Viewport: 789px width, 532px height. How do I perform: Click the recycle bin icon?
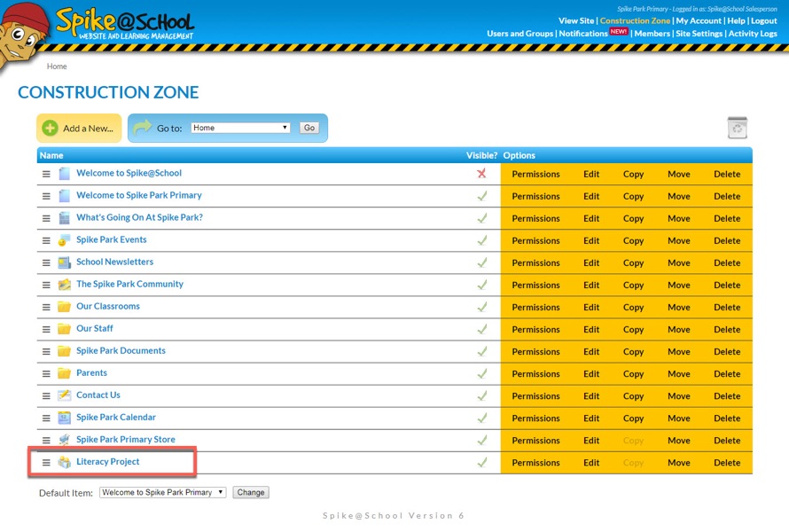coord(738,128)
